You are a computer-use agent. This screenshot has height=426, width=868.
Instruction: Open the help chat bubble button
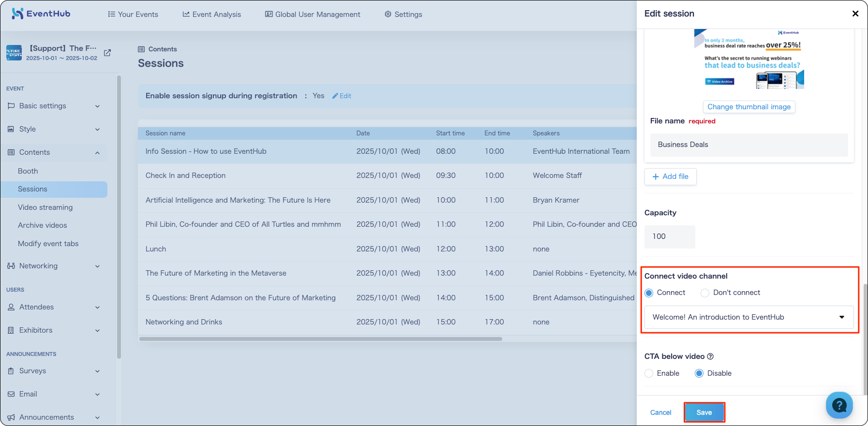[839, 405]
